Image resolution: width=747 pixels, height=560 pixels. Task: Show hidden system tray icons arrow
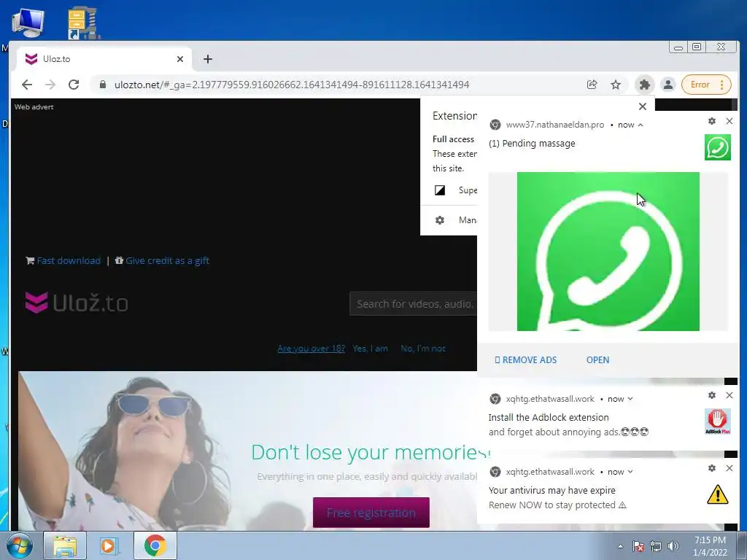(x=620, y=546)
